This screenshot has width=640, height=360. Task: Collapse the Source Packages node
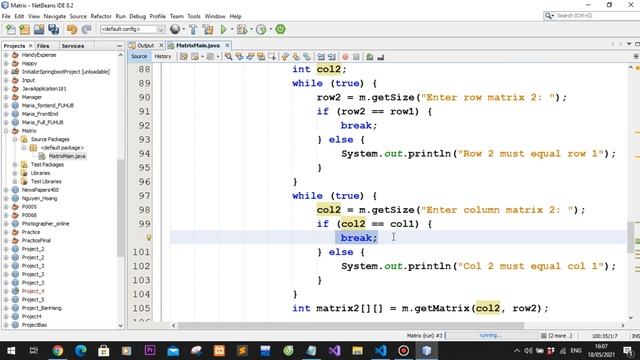click(15, 139)
